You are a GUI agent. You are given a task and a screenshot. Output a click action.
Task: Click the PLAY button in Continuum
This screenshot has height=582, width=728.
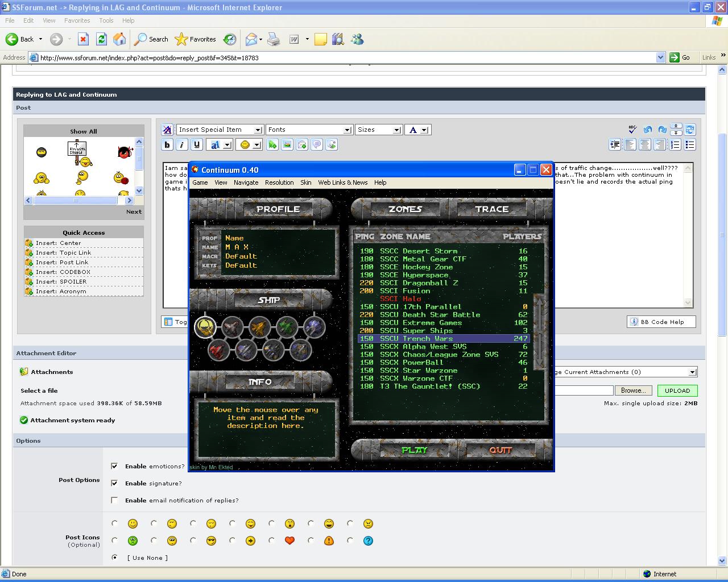pyautogui.click(x=414, y=450)
